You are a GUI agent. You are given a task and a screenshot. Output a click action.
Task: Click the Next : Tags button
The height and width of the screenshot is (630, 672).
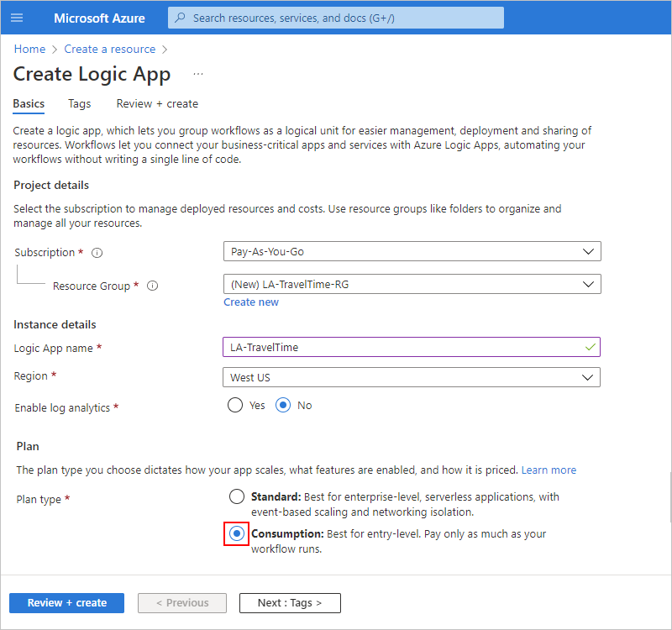coord(290,603)
